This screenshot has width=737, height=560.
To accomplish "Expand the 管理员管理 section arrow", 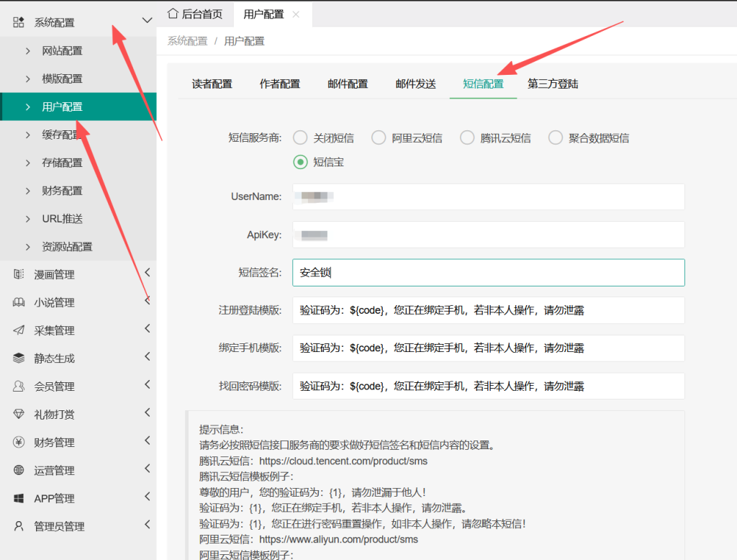I will pos(147,525).
